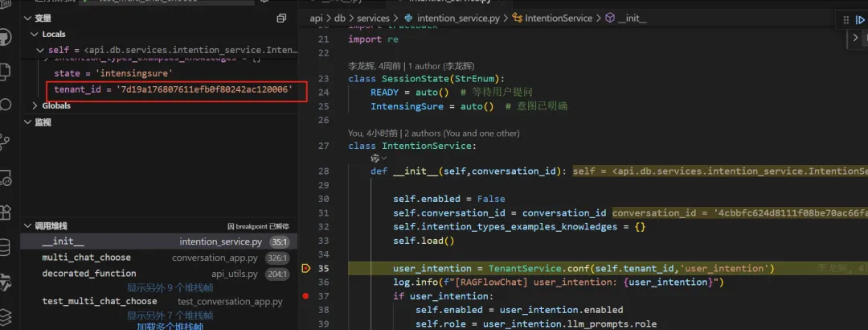Image resolution: width=868 pixels, height=330 pixels.
Task: Select the tenant_id variable row
Action: click(x=159, y=89)
